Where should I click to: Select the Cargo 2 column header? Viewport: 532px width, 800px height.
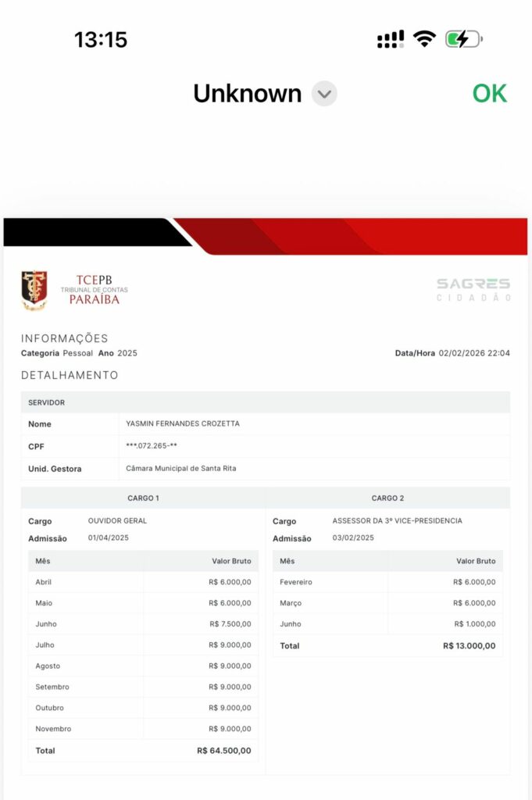pos(387,498)
